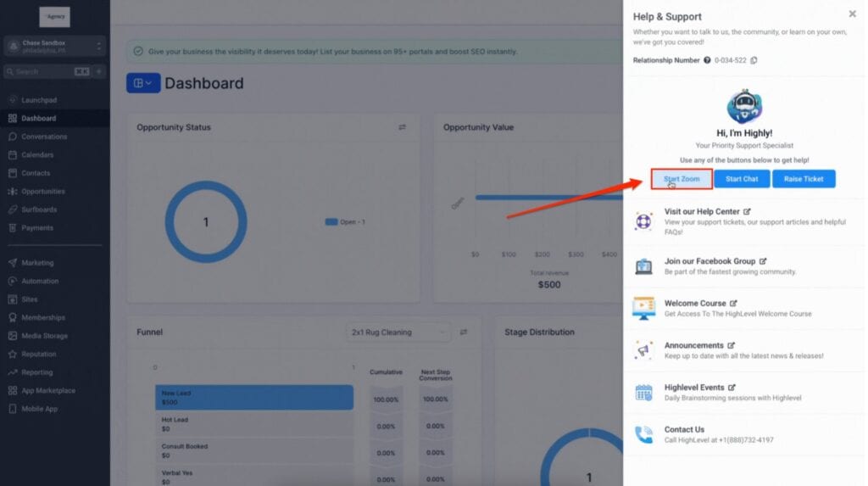868x486 pixels.
Task: Open the Highlevel Events link
Action: coord(699,388)
